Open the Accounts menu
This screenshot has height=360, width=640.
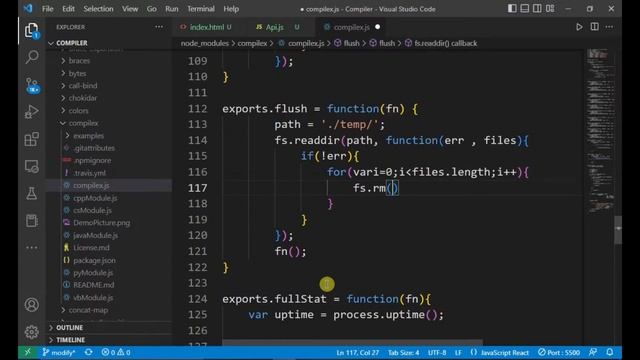[32, 304]
